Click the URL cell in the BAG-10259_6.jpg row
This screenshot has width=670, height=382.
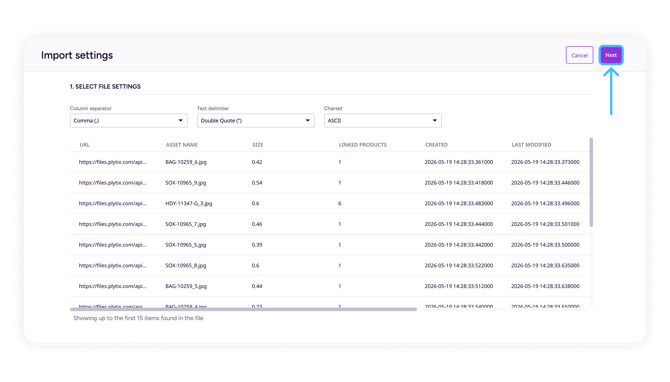click(112, 162)
